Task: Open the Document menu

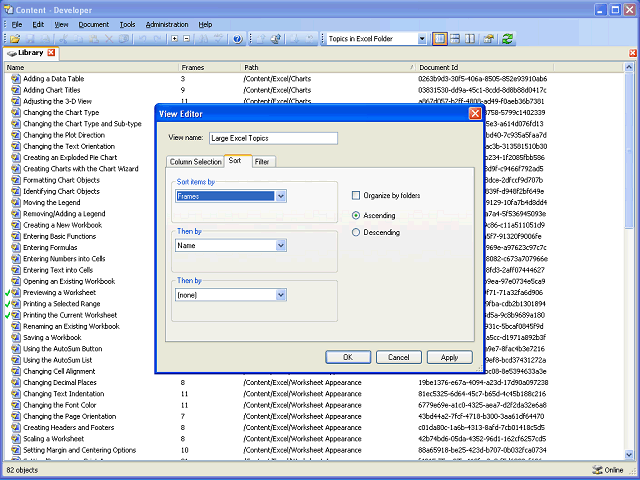Action: (x=94, y=24)
